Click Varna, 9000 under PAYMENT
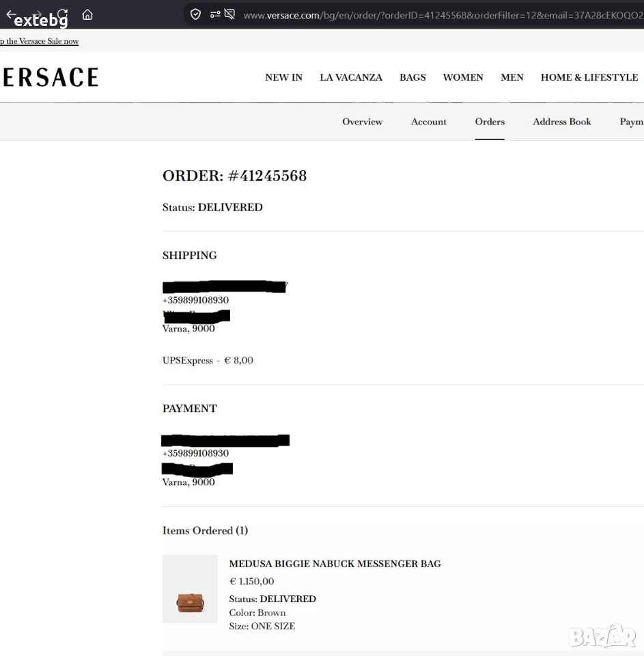This screenshot has height=656, width=644. pyautogui.click(x=188, y=482)
